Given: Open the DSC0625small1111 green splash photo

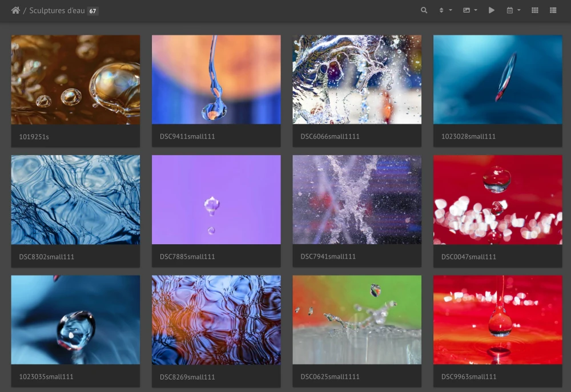Looking at the screenshot, I should click(357, 320).
